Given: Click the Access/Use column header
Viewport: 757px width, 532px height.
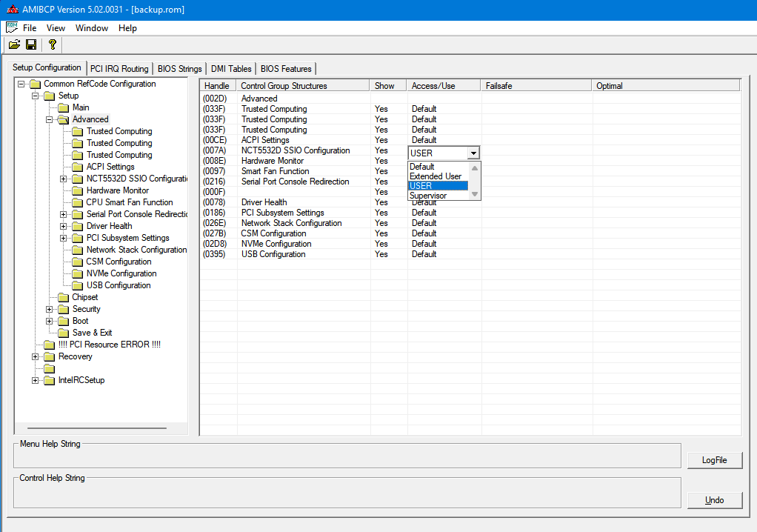Looking at the screenshot, I should coord(444,86).
